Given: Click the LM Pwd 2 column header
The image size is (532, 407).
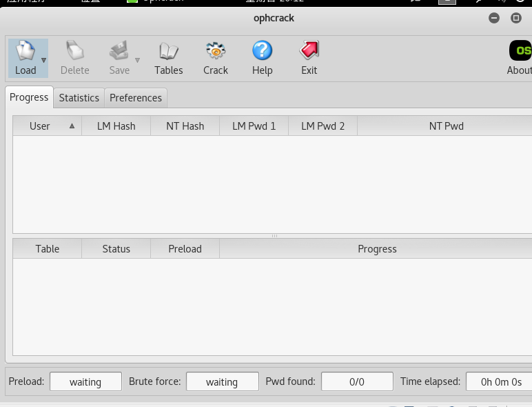Looking at the screenshot, I should point(323,126).
